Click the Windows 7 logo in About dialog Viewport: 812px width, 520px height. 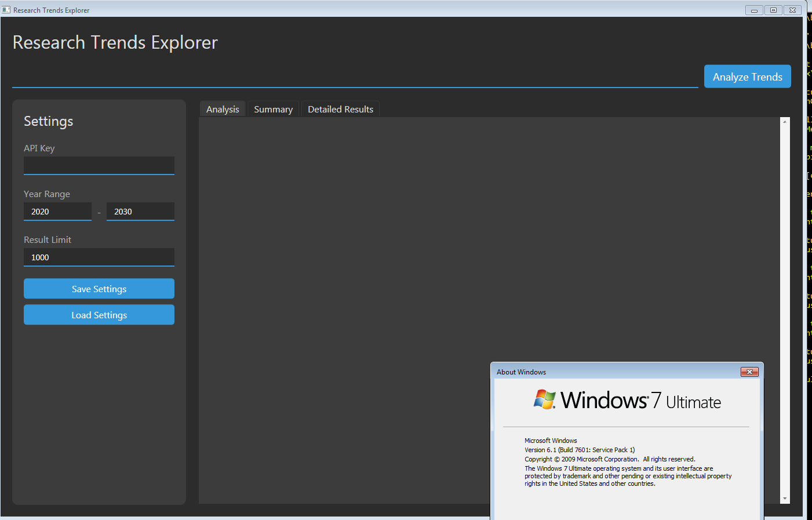point(544,400)
